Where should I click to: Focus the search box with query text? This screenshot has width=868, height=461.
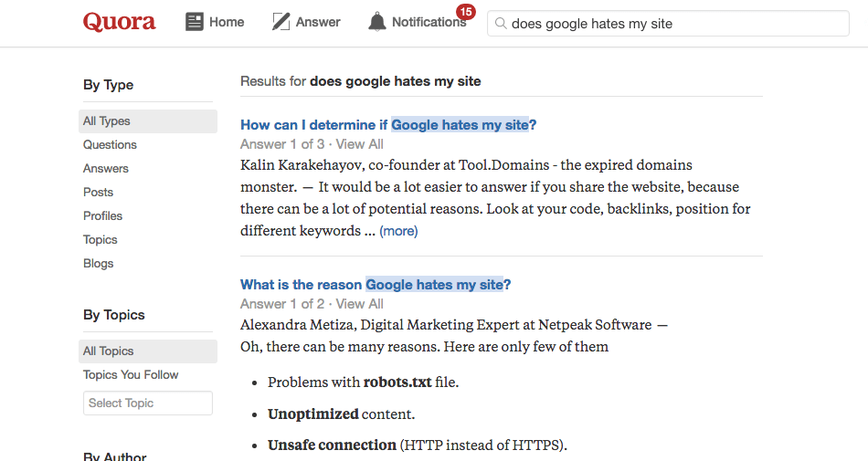click(668, 23)
